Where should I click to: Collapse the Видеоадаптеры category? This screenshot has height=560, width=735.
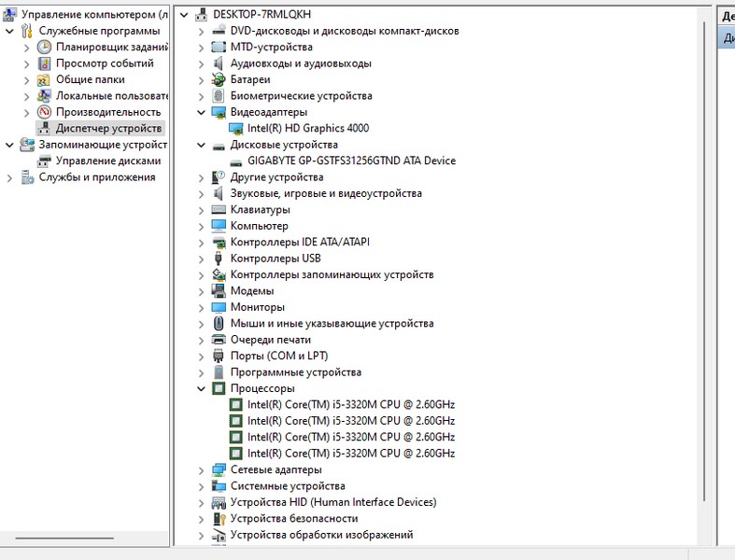pos(201,113)
